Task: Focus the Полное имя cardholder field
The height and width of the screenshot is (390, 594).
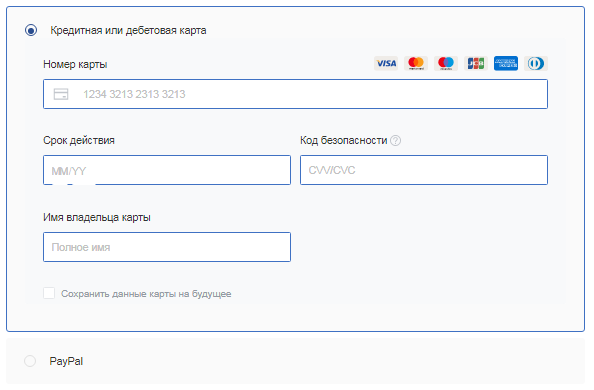Action: click(x=167, y=247)
